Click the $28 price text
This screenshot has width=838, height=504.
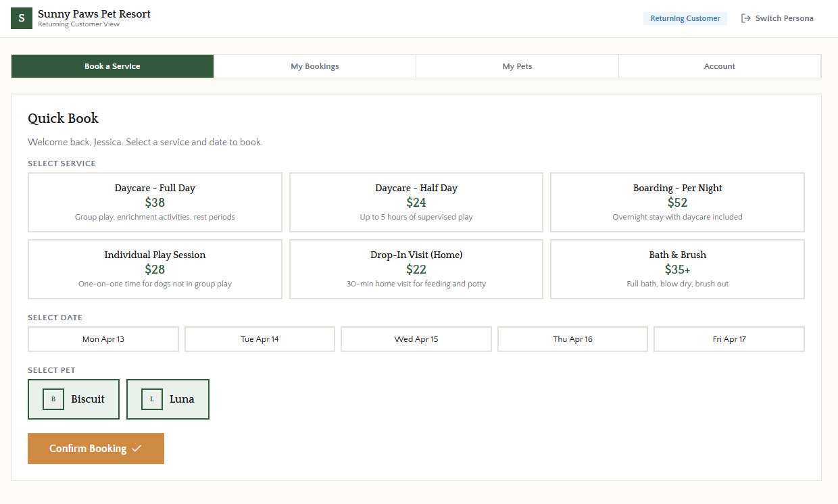click(x=155, y=269)
